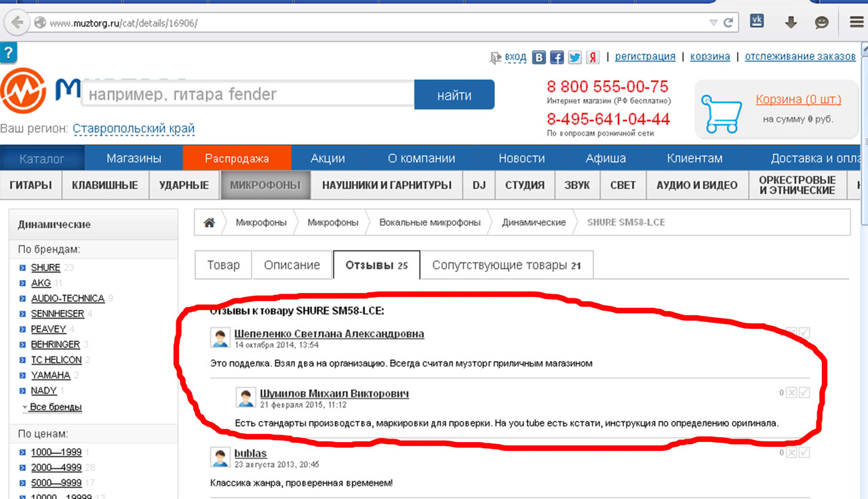The height and width of the screenshot is (499, 868).
Task: Click the globe icon in address bar
Action: click(x=40, y=22)
